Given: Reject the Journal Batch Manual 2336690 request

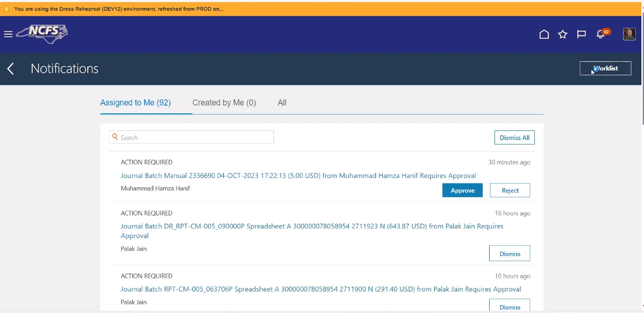Looking at the screenshot, I should [510, 190].
